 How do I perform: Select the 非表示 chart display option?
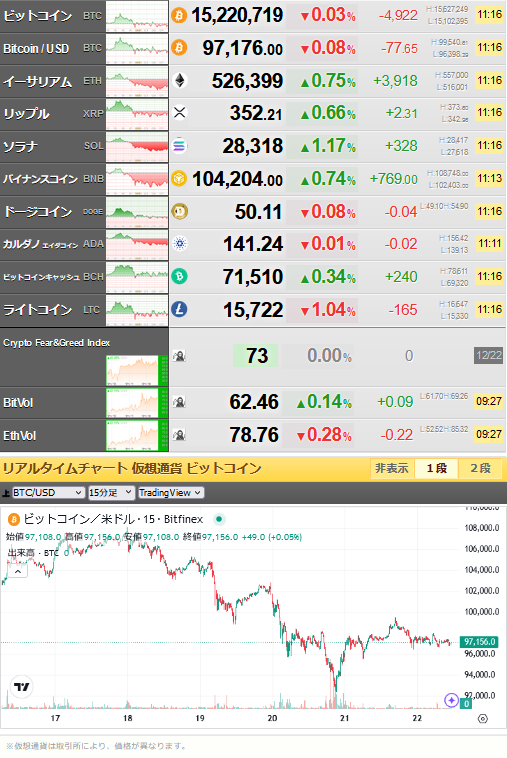coord(392,468)
